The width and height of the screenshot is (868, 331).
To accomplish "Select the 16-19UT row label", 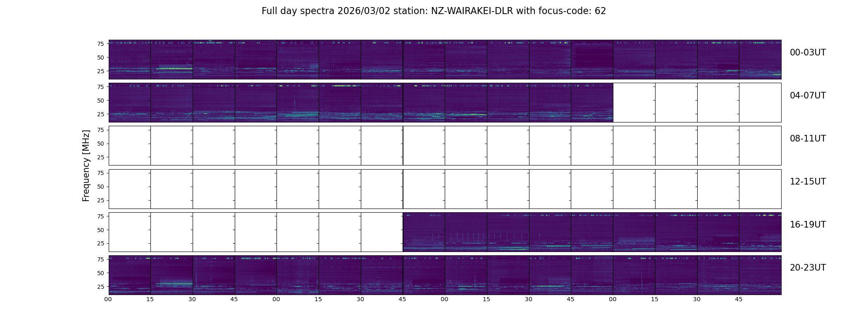I will pyautogui.click(x=808, y=225).
